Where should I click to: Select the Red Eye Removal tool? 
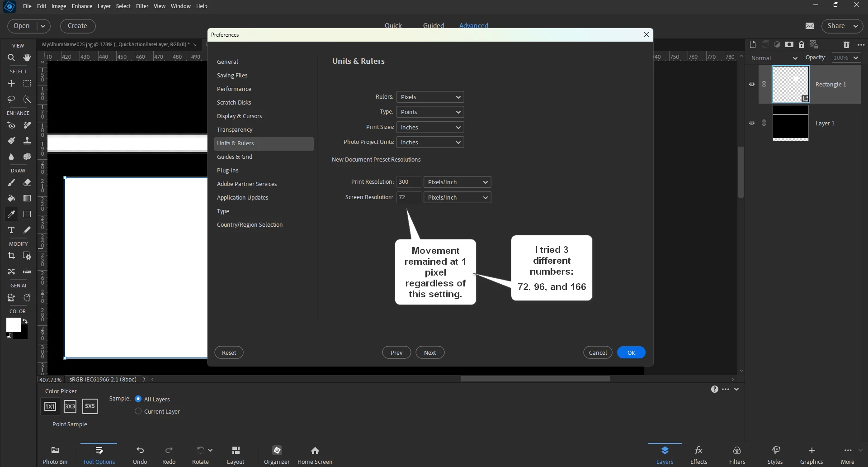pyautogui.click(x=11, y=125)
